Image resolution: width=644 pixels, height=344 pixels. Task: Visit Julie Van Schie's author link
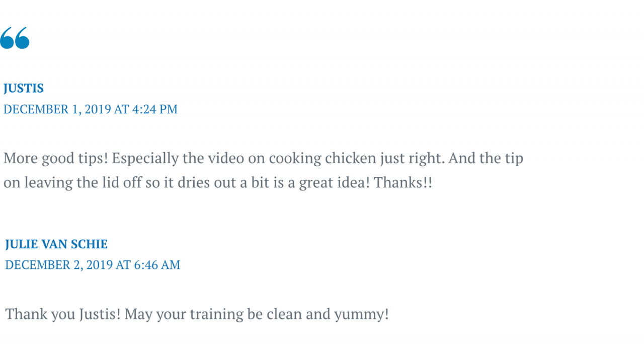56,244
